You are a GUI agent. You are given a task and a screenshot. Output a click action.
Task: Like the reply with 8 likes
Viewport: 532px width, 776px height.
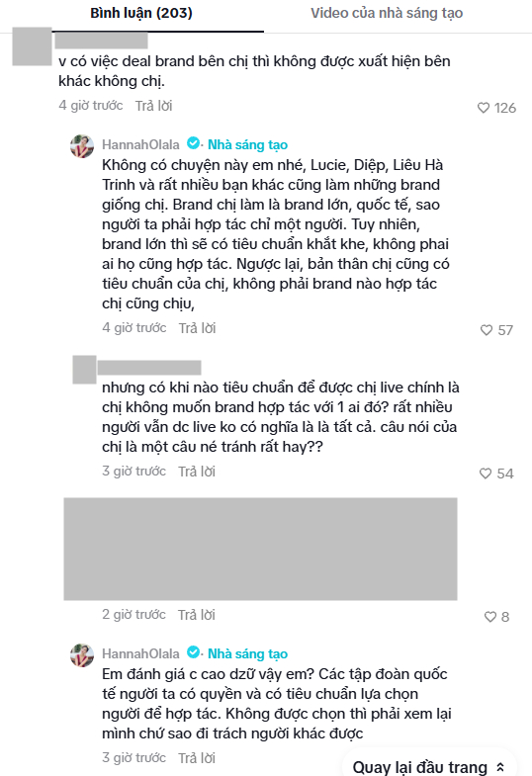pyautogui.click(x=489, y=617)
